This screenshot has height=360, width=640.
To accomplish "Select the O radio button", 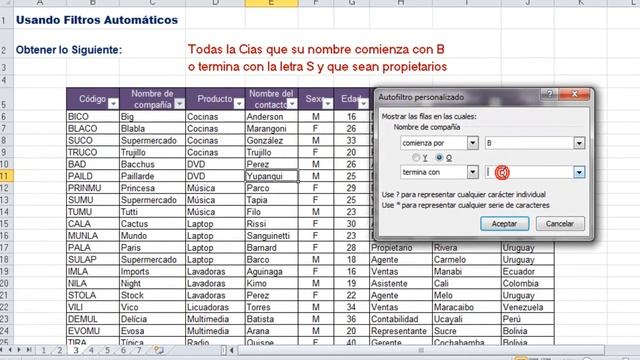I will click(439, 158).
